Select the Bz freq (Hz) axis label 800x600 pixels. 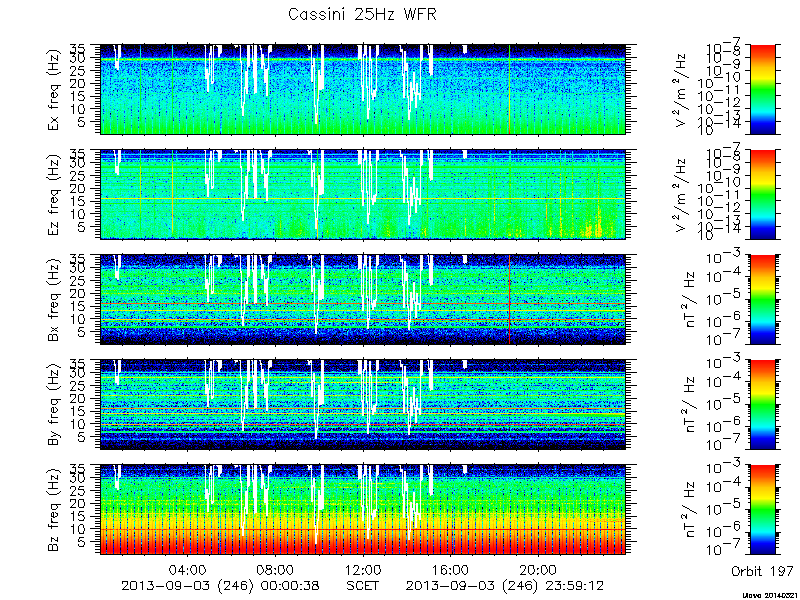pyautogui.click(x=55, y=510)
